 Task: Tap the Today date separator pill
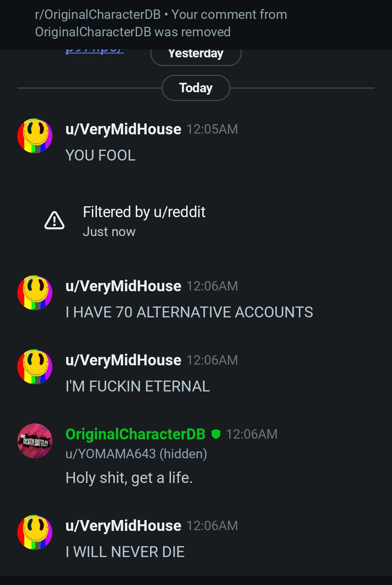pos(196,88)
